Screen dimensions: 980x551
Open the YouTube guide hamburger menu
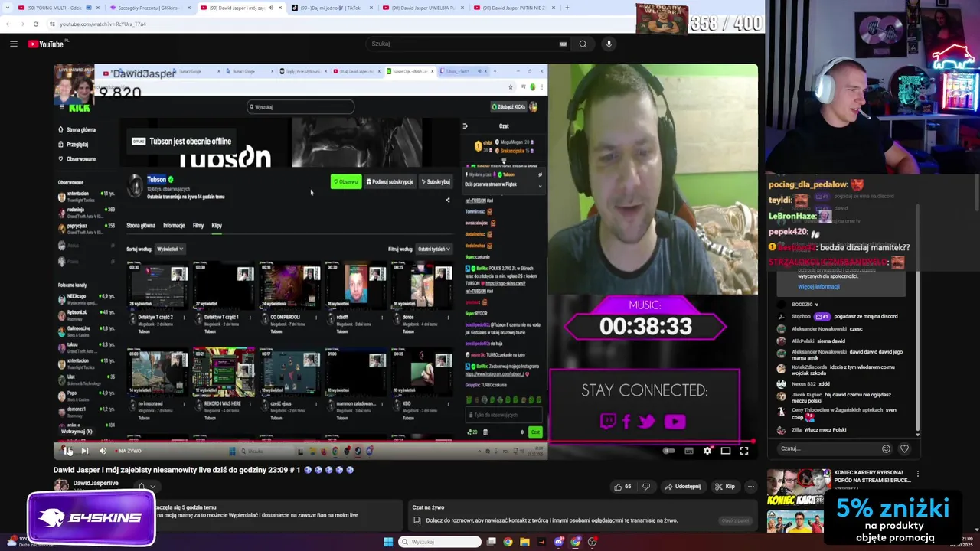point(14,44)
